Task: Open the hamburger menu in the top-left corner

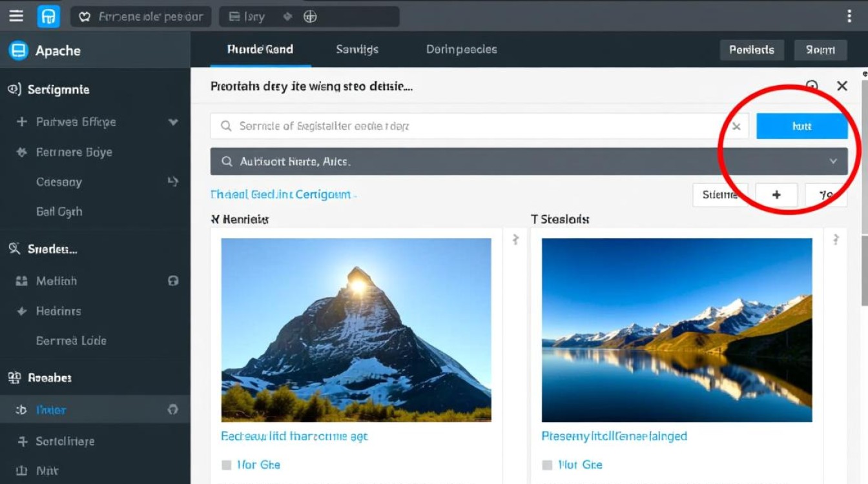Action: tap(16, 16)
